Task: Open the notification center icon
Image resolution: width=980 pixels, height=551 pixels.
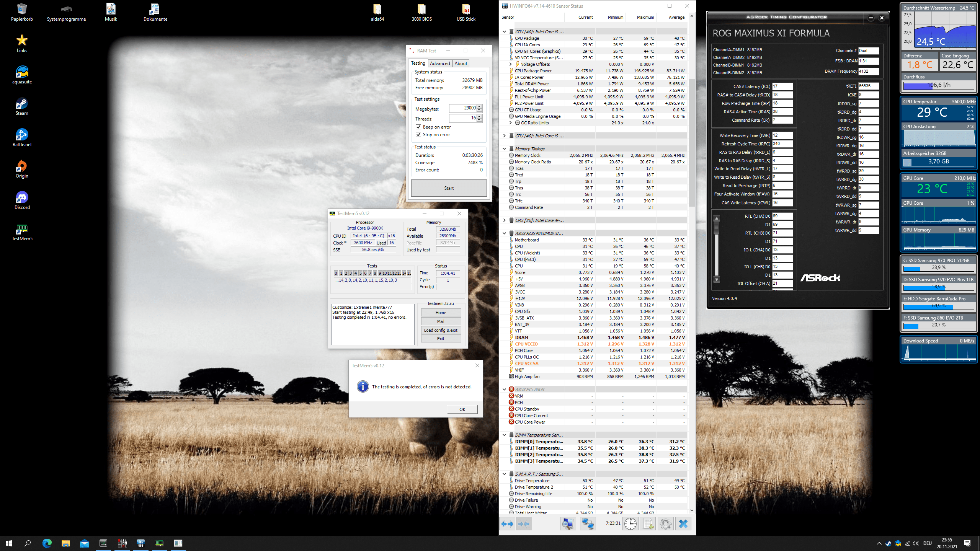Action: [x=967, y=543]
